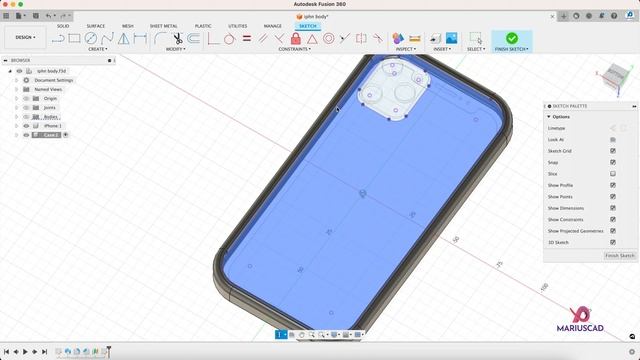Open the SELECT dropdown menu
Image resolution: width=640 pixels, height=360 pixels.
(x=476, y=49)
